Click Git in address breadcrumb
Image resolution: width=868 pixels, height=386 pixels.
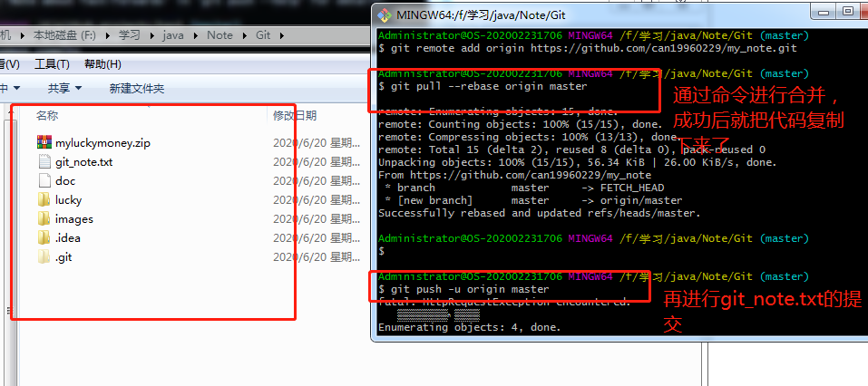coord(263,35)
